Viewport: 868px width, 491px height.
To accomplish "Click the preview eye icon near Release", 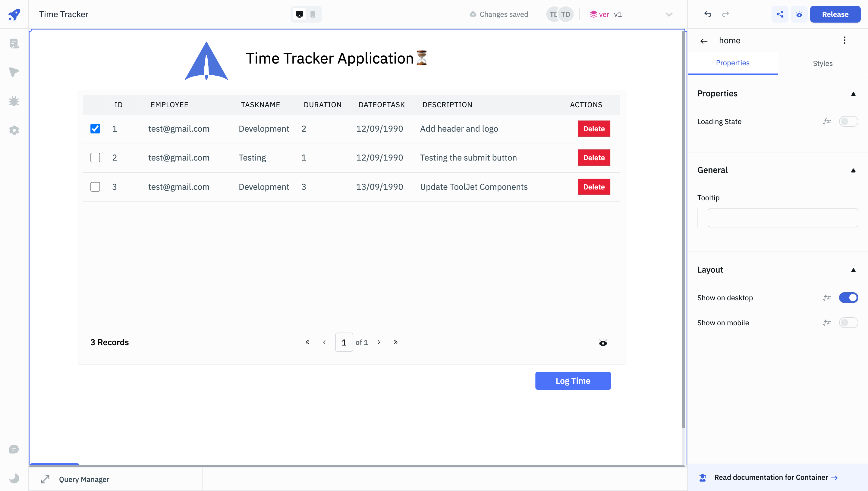I will [x=799, y=14].
